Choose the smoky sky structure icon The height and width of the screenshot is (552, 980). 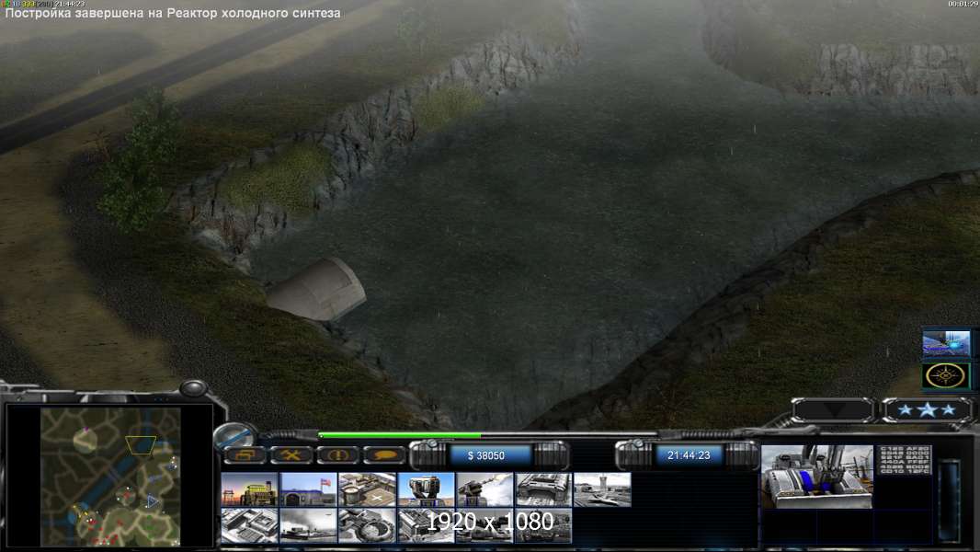308,525
